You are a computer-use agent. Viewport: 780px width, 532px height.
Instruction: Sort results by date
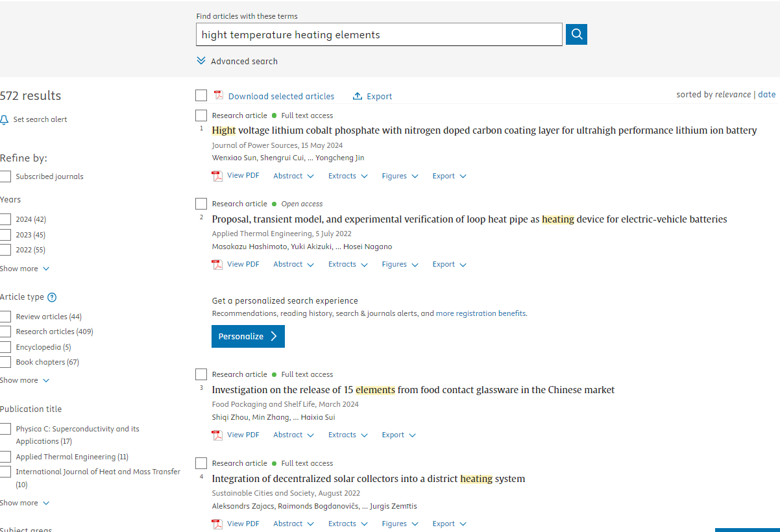tap(766, 94)
